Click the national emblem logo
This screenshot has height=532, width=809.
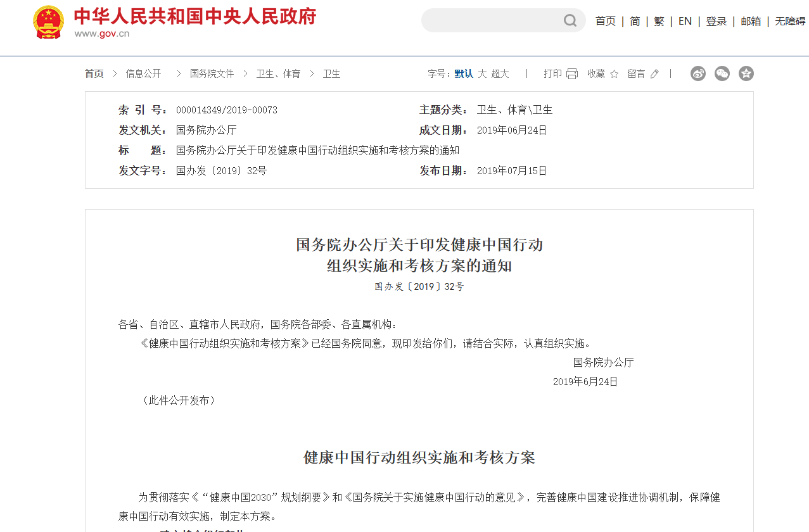(x=48, y=23)
